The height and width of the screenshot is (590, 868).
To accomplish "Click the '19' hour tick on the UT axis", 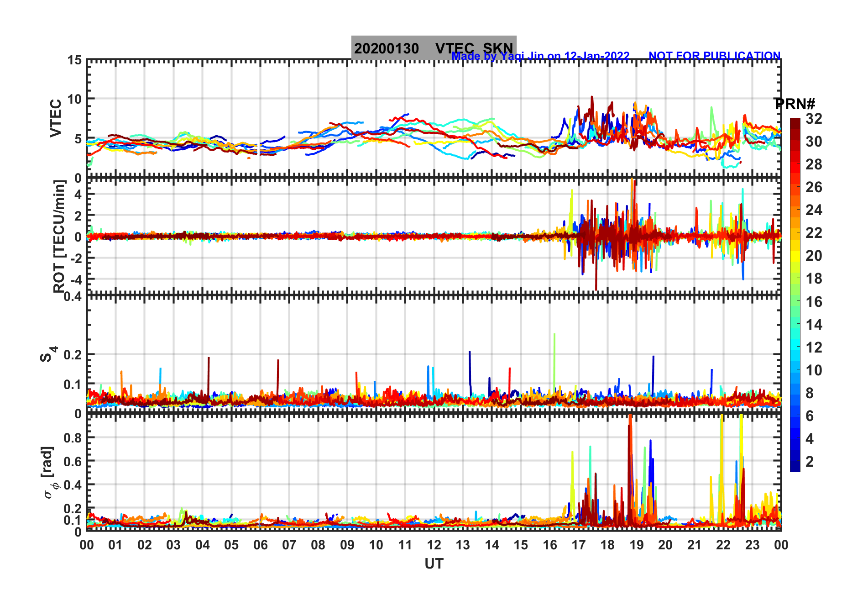I will (x=637, y=545).
